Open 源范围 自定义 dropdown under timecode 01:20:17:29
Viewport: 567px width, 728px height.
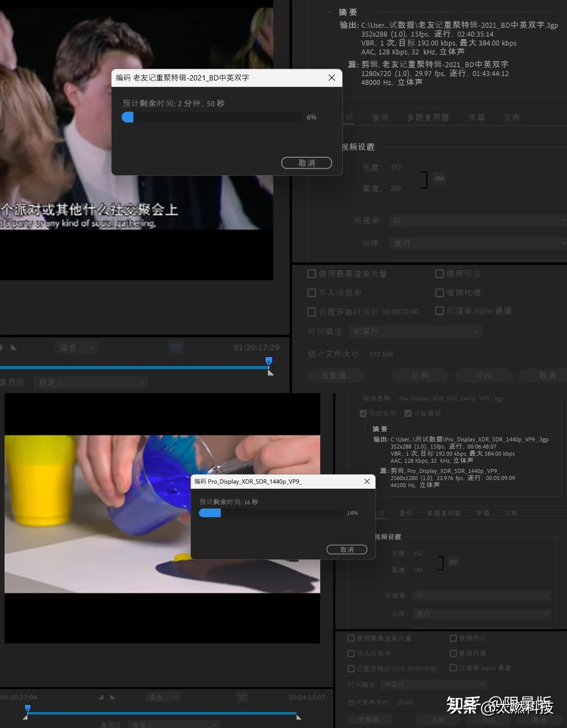[91, 382]
